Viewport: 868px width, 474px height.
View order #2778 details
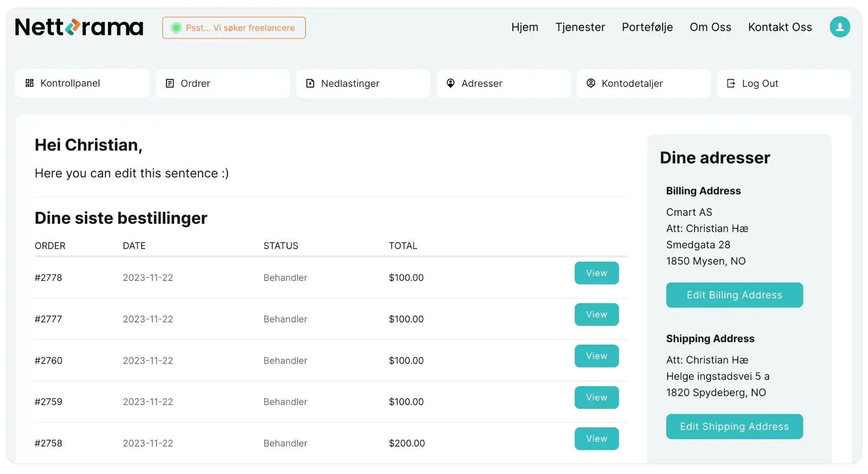point(596,273)
